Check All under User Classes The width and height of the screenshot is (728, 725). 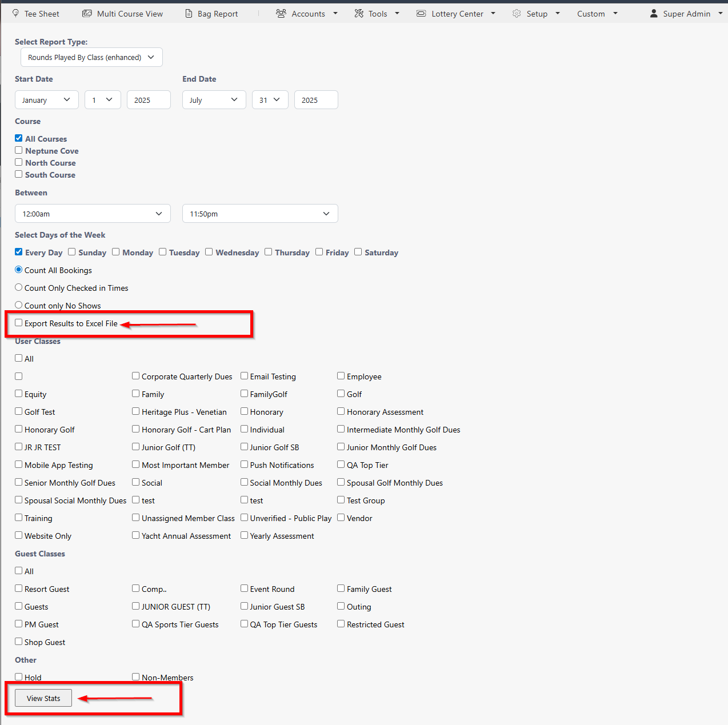pyautogui.click(x=19, y=358)
